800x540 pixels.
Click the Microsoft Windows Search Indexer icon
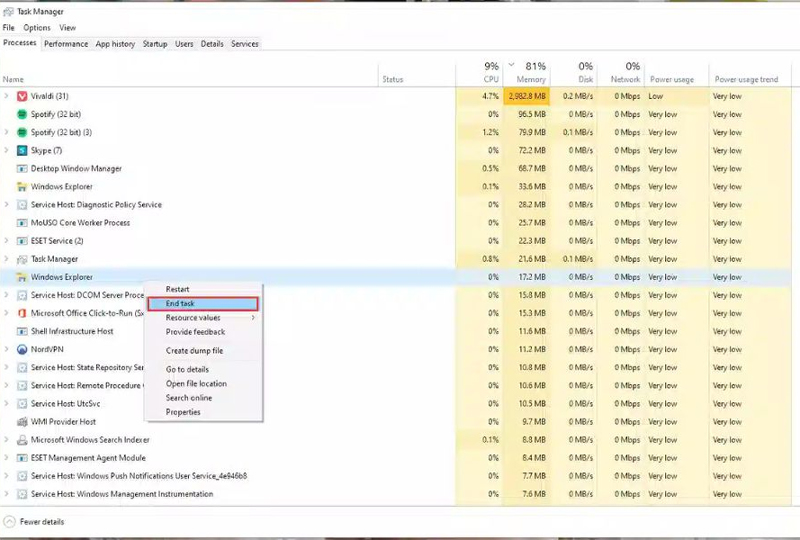(x=22, y=439)
